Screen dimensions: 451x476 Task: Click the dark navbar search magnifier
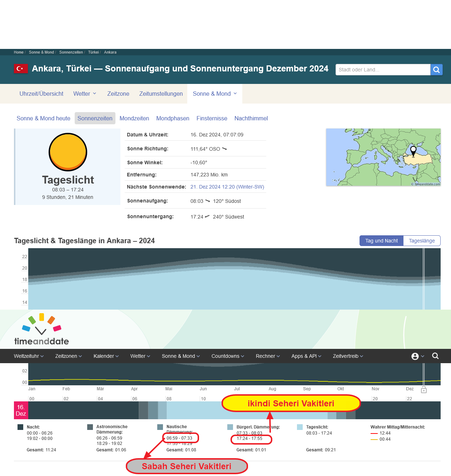pos(435,356)
